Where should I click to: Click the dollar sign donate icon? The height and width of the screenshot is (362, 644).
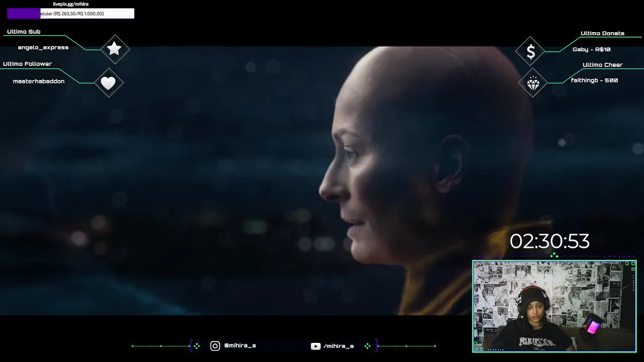coord(531,51)
